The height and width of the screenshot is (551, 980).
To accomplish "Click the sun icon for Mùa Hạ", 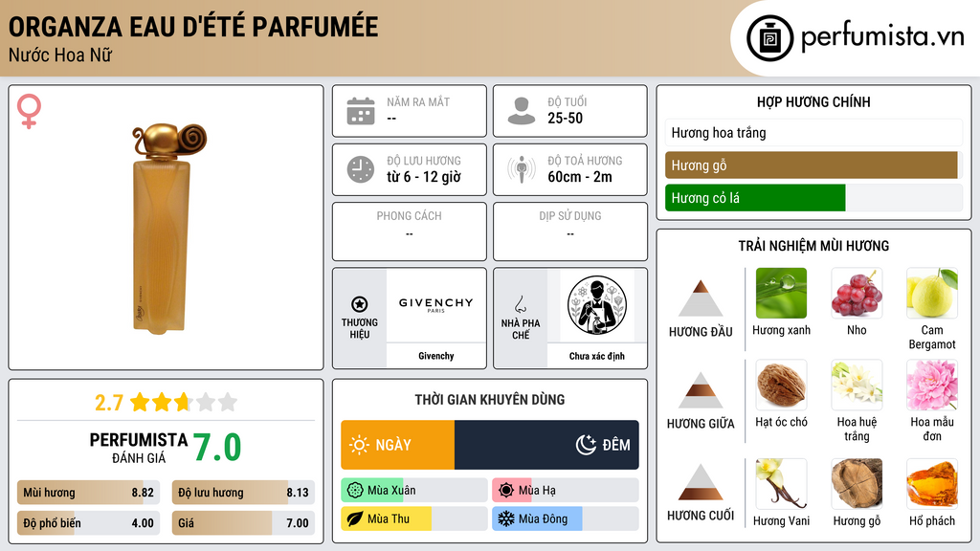I will pyautogui.click(x=506, y=491).
